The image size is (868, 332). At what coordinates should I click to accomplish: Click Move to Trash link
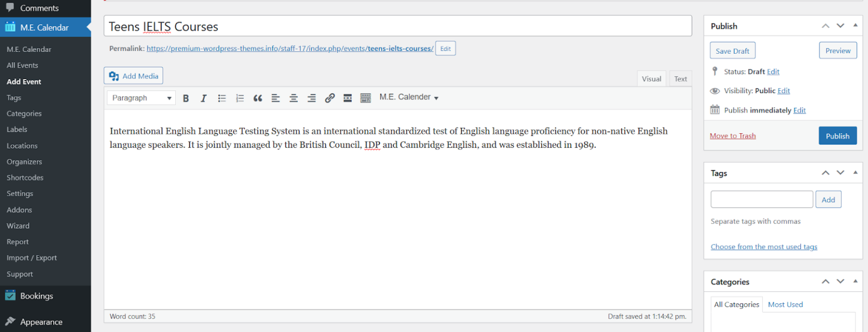click(732, 136)
